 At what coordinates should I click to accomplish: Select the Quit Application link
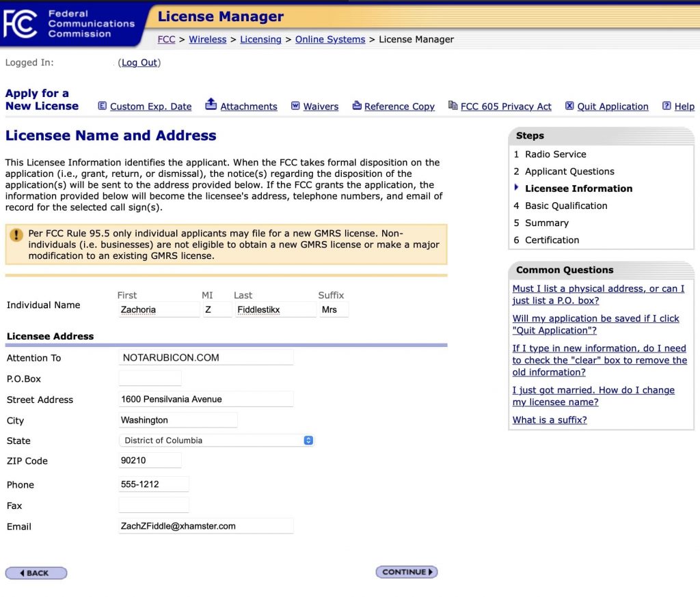[x=613, y=107]
